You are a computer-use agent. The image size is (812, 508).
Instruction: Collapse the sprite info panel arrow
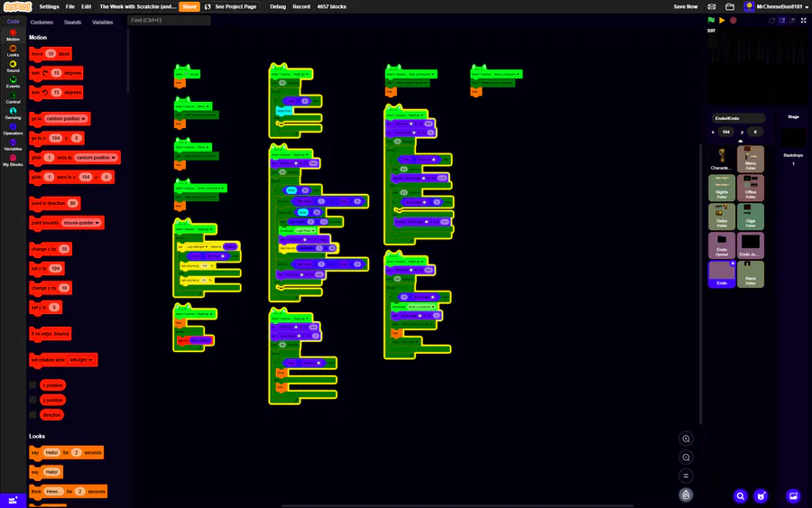click(740, 141)
